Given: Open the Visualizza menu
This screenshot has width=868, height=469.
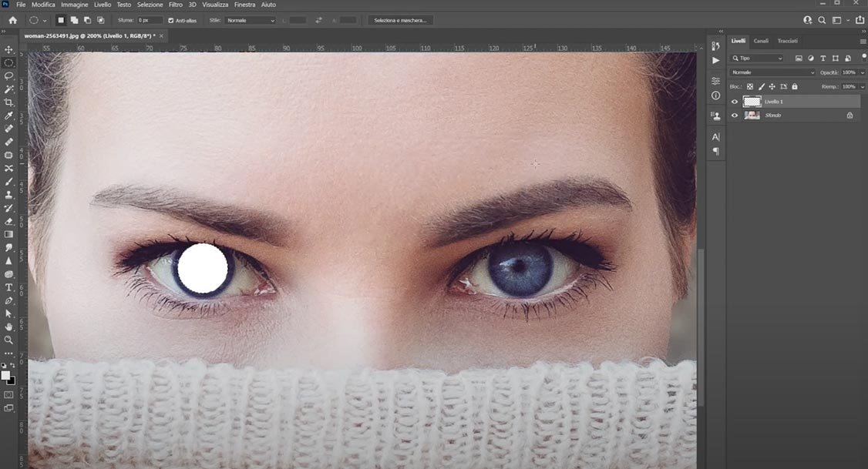Looking at the screenshot, I should point(215,5).
